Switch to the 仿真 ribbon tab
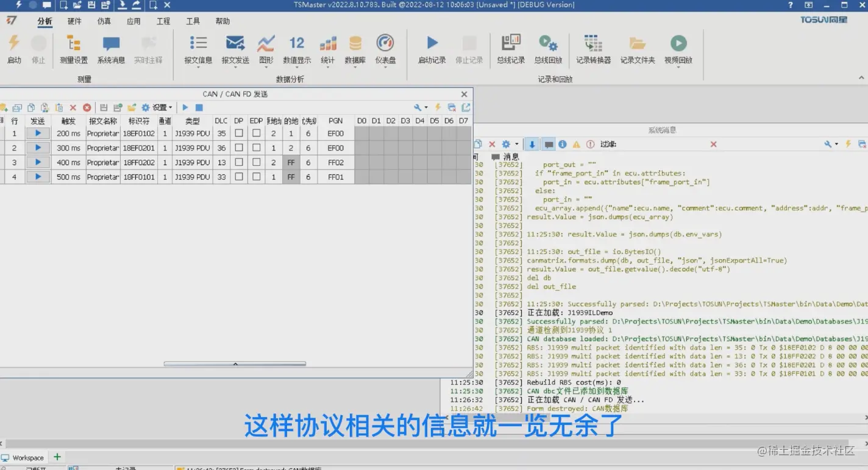The height and width of the screenshot is (470, 868). tap(104, 21)
